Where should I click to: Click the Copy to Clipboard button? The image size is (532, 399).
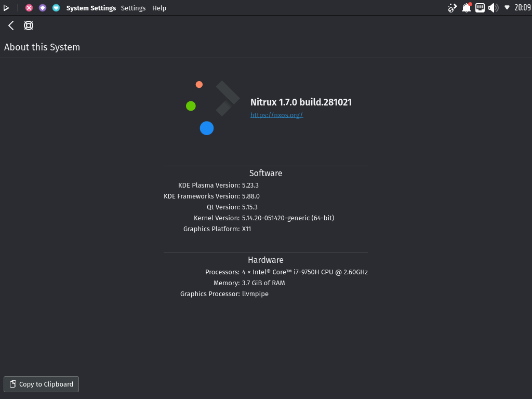[41, 384]
